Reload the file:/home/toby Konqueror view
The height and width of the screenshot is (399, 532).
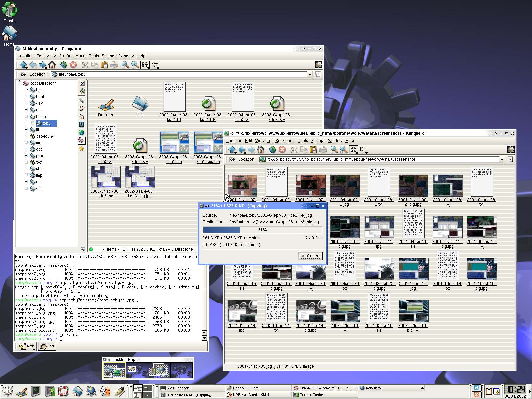(x=64, y=65)
